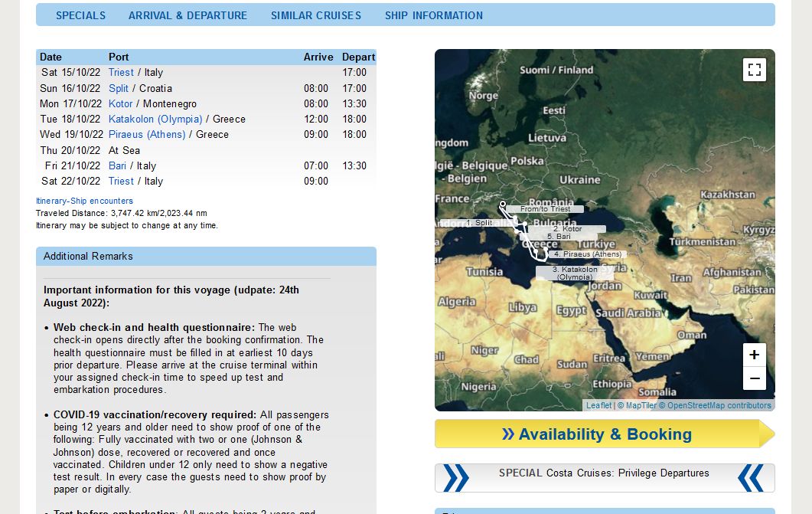
Task: Open Itinerary-Ship encounters link
Action: (x=84, y=201)
